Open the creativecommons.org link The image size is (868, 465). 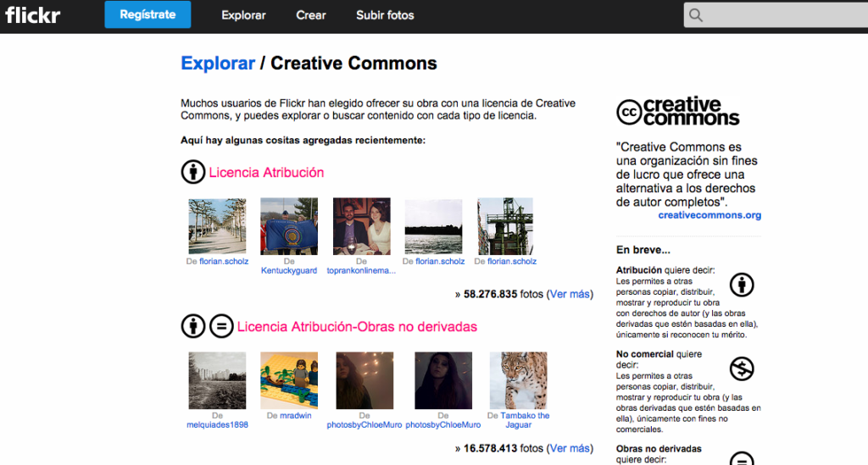[709, 215]
